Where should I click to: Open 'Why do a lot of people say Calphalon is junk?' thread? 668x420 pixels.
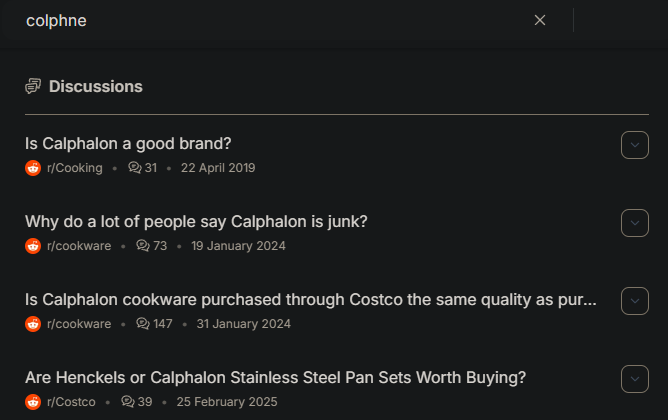[196, 222]
